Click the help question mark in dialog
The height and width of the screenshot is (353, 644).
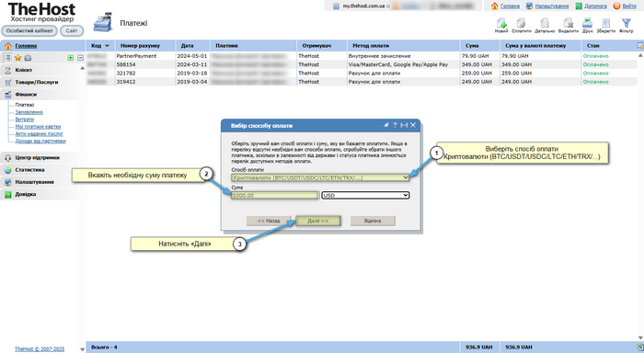pos(395,125)
